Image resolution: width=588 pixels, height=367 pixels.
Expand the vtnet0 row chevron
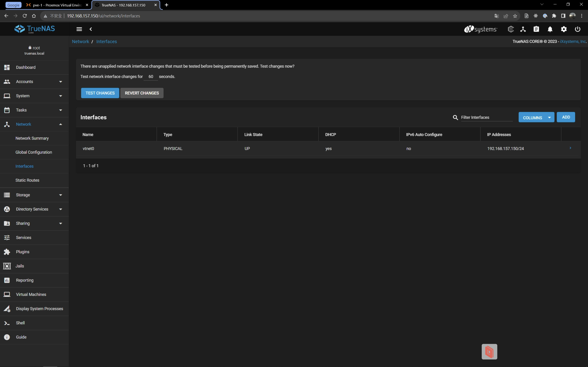point(570,148)
